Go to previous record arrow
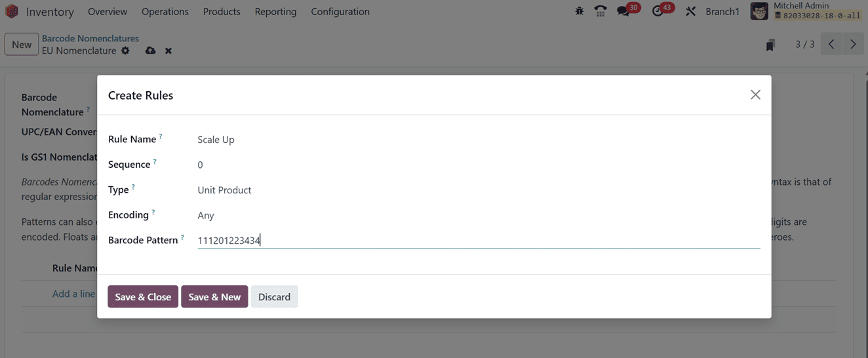 831,44
